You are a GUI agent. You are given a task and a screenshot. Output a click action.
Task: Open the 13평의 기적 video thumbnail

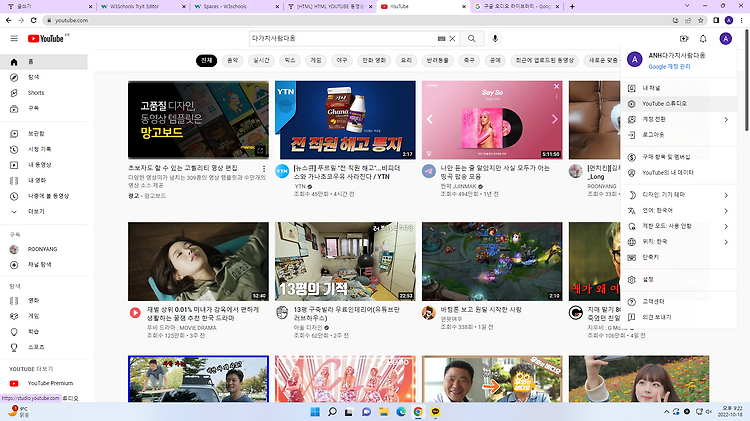click(345, 261)
